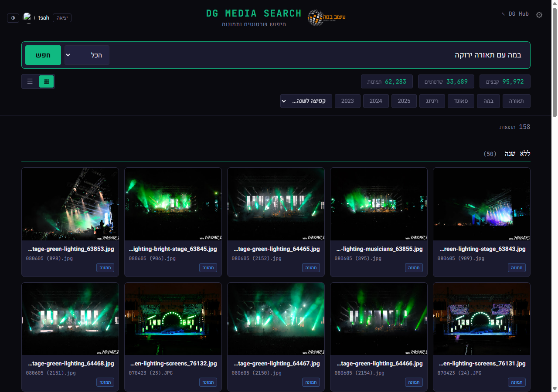Open thumbnail of 070423 (24).JPG
Image resolution: width=558 pixels, height=392 pixels.
coord(482,319)
